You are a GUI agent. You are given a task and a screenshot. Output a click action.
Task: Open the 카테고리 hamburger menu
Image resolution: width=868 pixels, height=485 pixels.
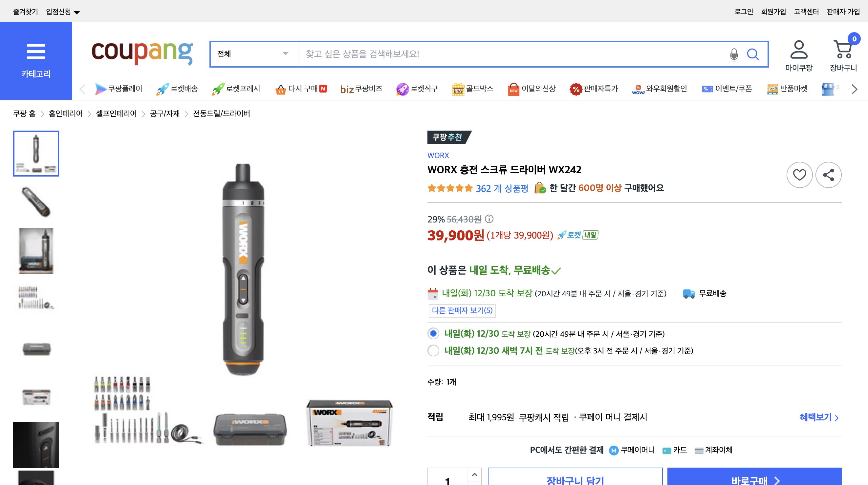click(x=36, y=51)
